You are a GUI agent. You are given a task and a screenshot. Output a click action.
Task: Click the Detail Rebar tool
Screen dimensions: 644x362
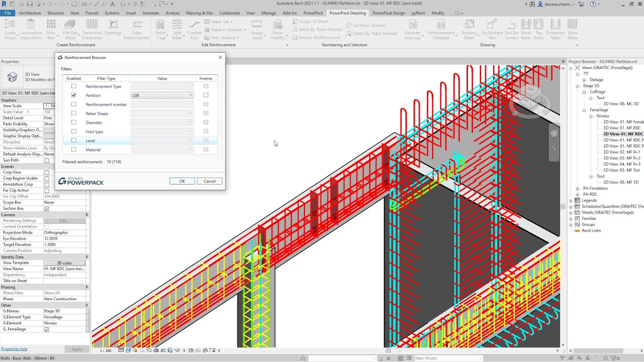pos(526,29)
